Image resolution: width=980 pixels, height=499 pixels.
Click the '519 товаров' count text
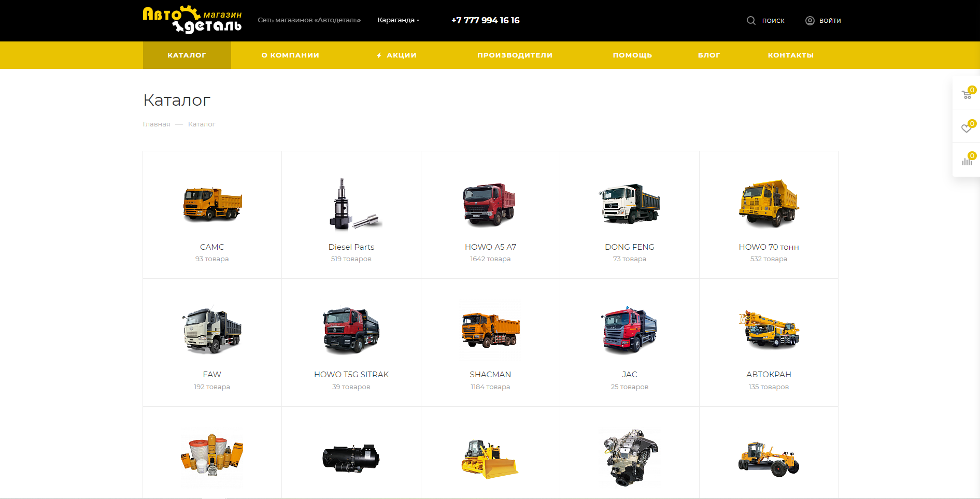click(x=351, y=259)
